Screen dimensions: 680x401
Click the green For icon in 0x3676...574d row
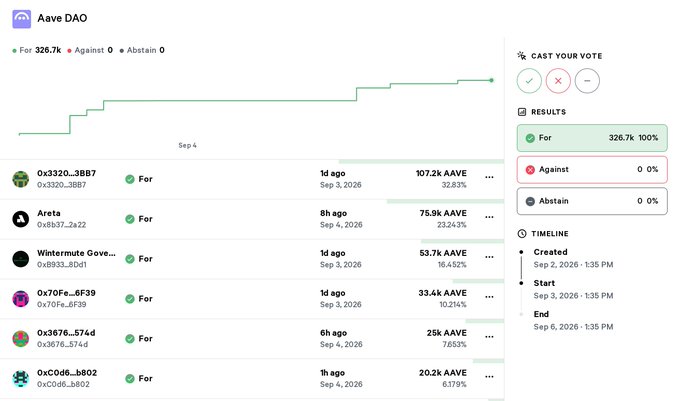[x=130, y=339]
